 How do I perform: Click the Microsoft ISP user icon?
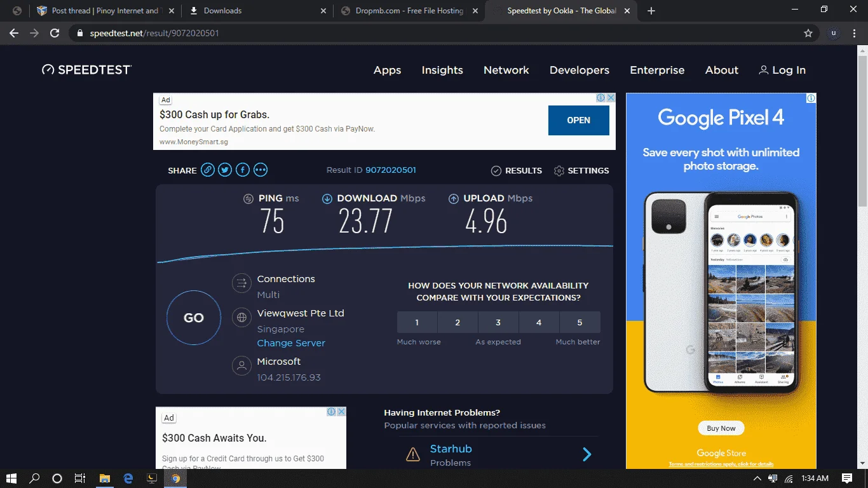pyautogui.click(x=241, y=365)
